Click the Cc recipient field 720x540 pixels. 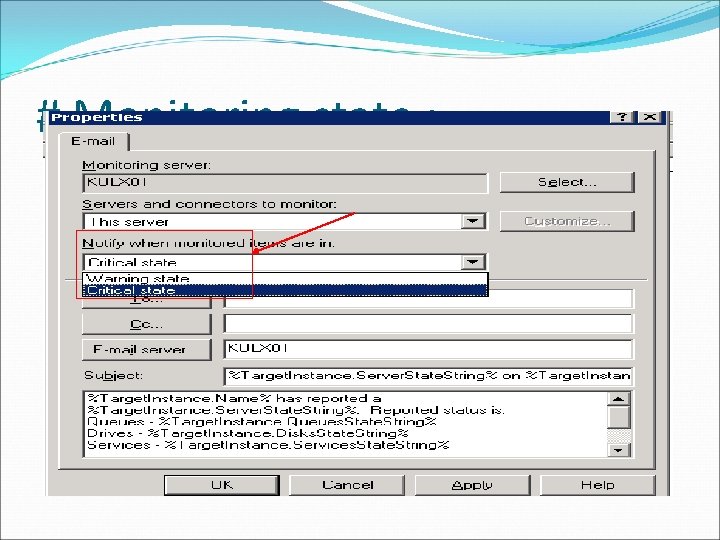tap(428, 324)
